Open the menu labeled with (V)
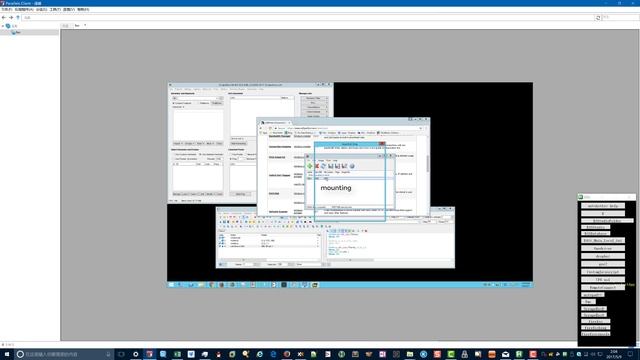640x360 pixels. click(69, 9)
